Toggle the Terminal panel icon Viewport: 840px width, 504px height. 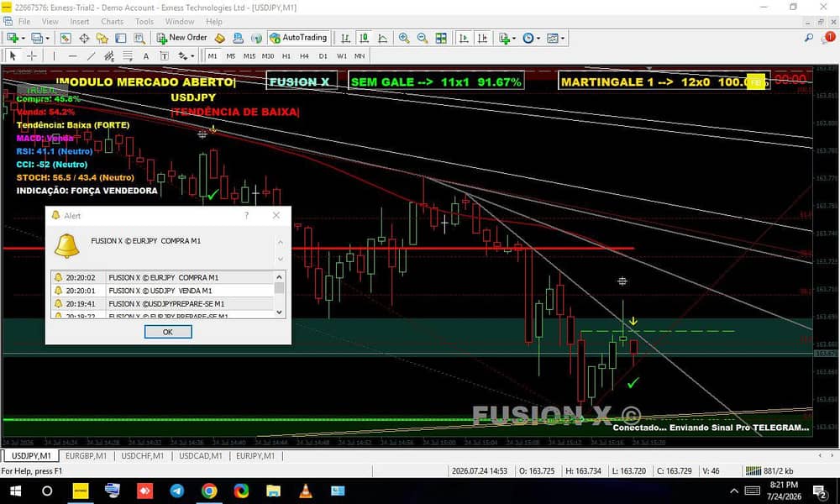pyautogui.click(x=121, y=38)
